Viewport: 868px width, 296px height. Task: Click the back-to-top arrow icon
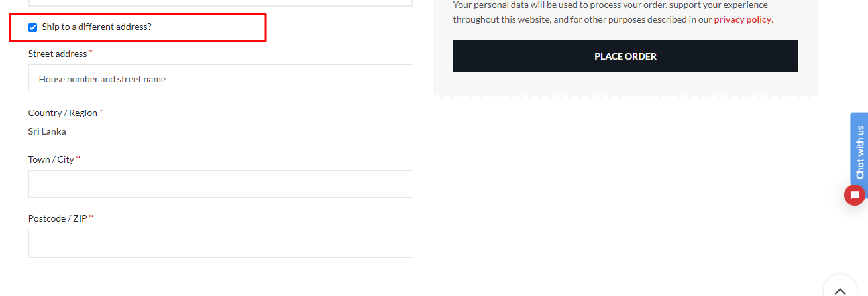point(840,291)
